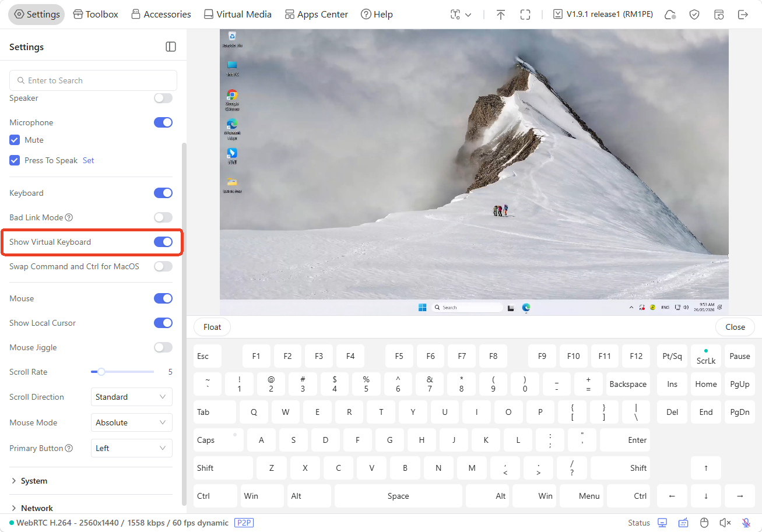The height and width of the screenshot is (532, 762).
Task: Disable the Keyboard toggle
Action: (x=163, y=193)
